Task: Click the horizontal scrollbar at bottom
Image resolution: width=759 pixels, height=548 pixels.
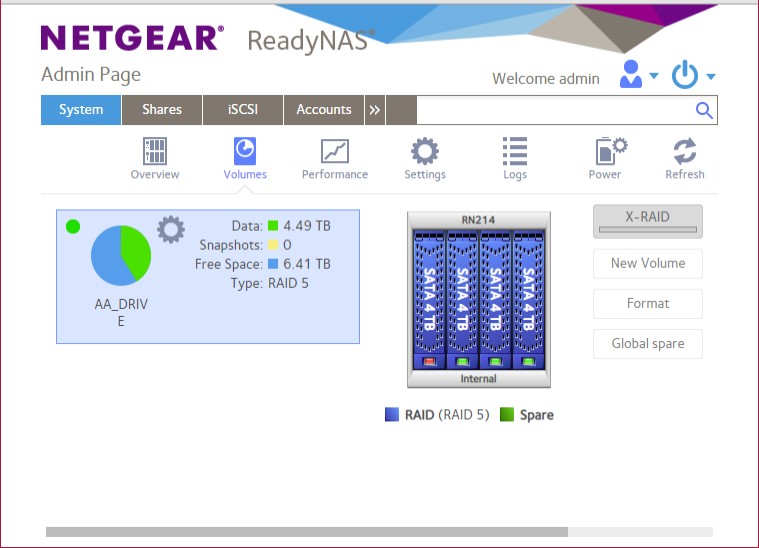Action: [x=307, y=532]
